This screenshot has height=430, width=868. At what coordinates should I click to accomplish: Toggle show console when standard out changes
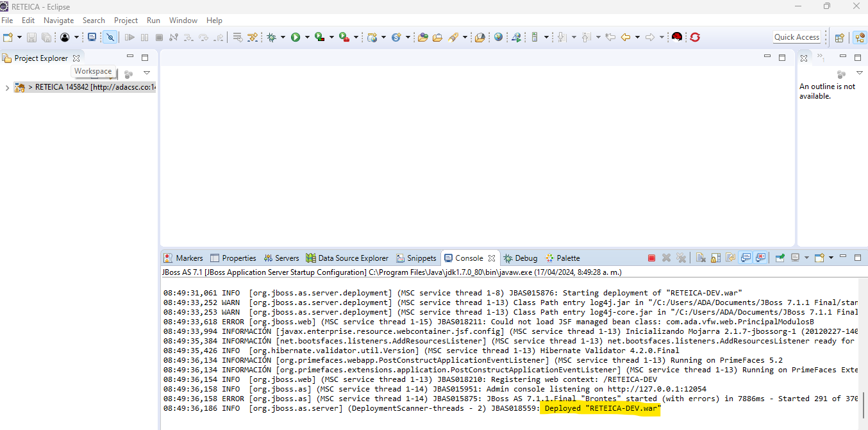click(x=746, y=258)
